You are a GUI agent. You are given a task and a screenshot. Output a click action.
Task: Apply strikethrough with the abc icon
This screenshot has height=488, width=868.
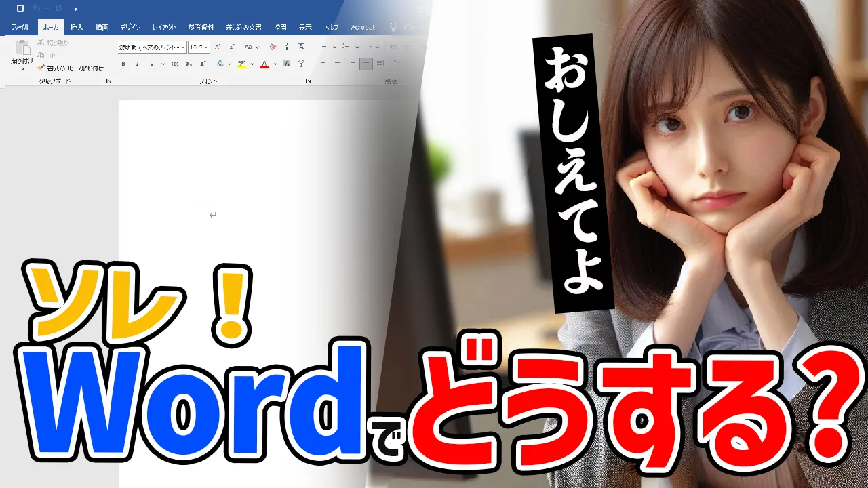coord(175,64)
